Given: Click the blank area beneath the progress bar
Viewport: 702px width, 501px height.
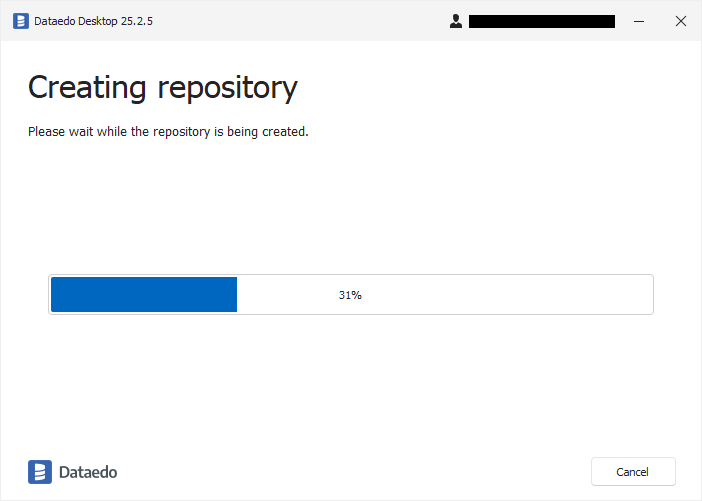Looking at the screenshot, I should (351, 381).
